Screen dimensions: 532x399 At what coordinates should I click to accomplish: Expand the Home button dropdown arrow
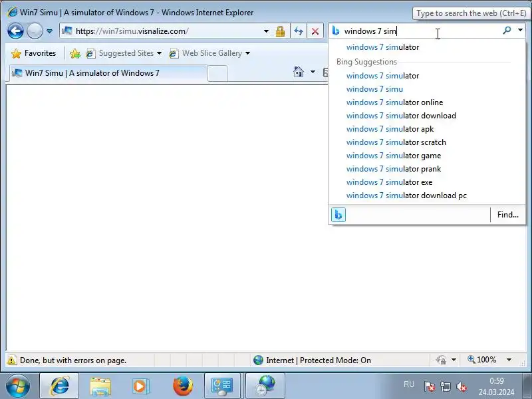(x=313, y=72)
